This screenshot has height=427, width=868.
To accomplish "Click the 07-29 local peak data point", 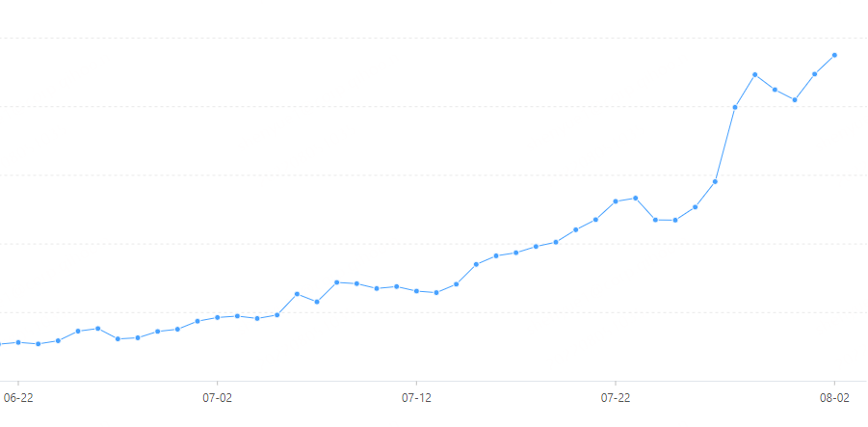I will point(755,74).
